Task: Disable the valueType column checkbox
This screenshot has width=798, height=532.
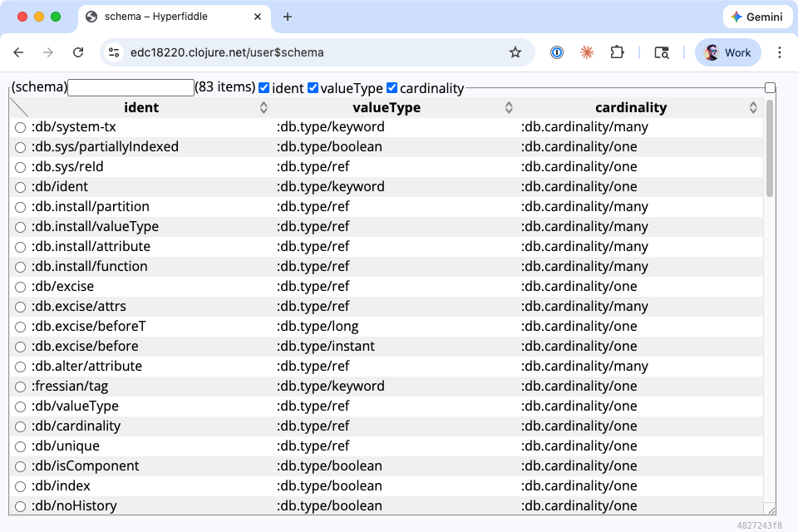Action: (x=313, y=87)
